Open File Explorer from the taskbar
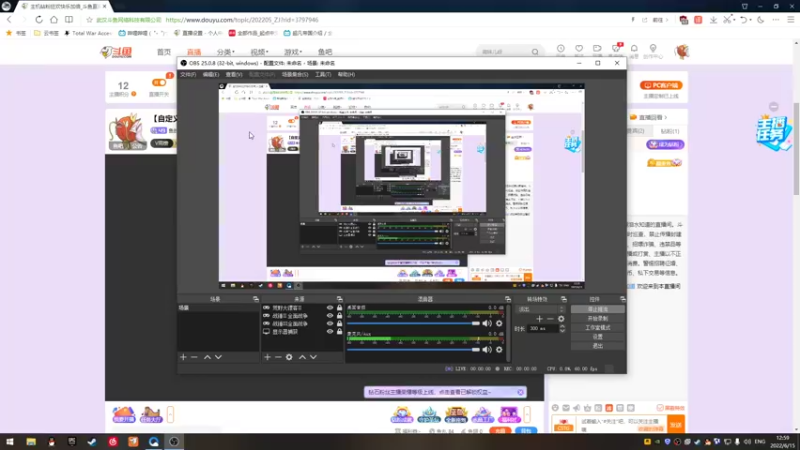This screenshot has height=450, width=800. coord(31,442)
